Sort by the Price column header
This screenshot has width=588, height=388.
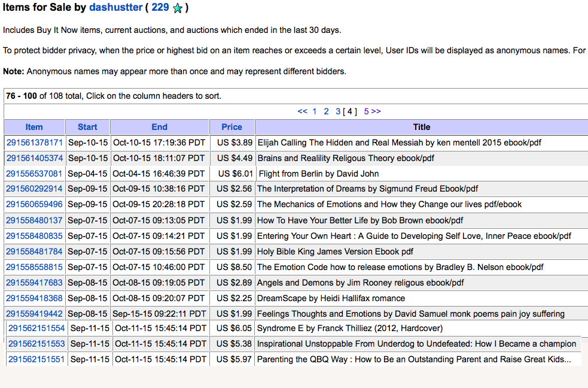click(231, 127)
